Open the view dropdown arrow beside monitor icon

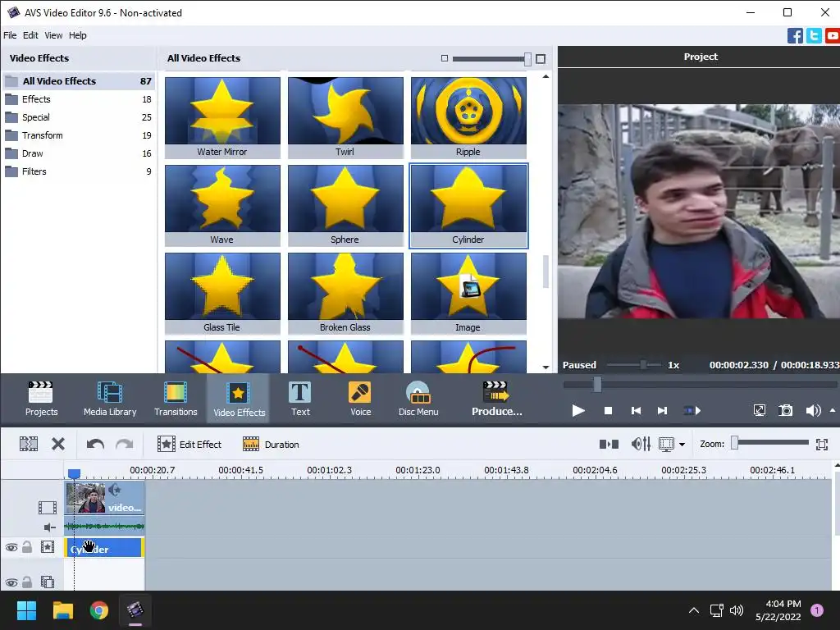click(x=682, y=444)
